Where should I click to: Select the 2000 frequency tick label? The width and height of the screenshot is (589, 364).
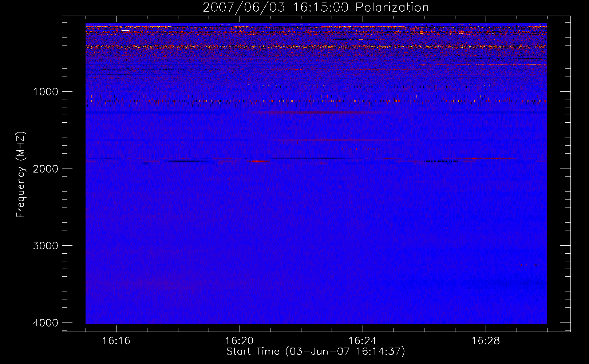pyautogui.click(x=46, y=169)
